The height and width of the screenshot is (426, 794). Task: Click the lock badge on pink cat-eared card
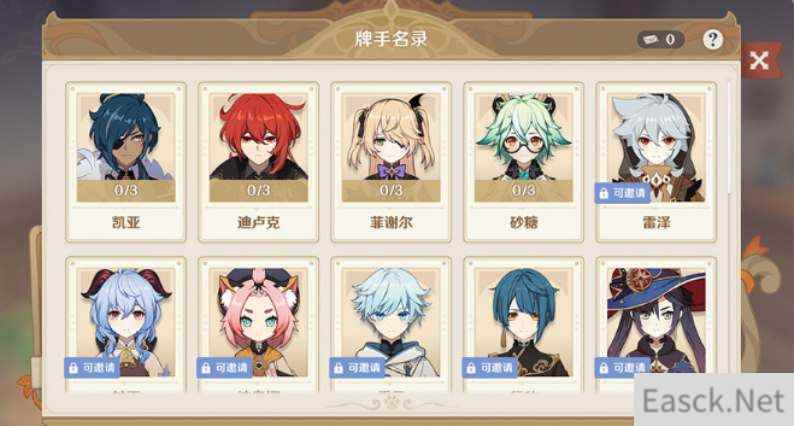pyautogui.click(x=224, y=368)
